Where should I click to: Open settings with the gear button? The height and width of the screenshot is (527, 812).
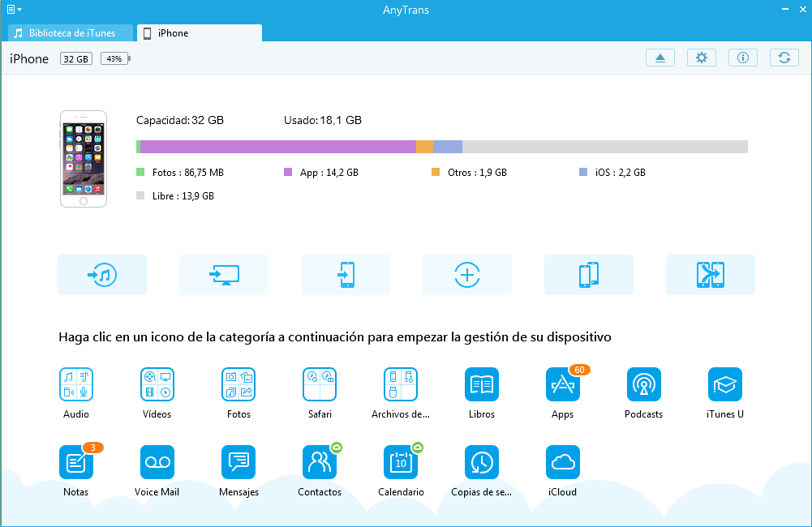tap(702, 58)
